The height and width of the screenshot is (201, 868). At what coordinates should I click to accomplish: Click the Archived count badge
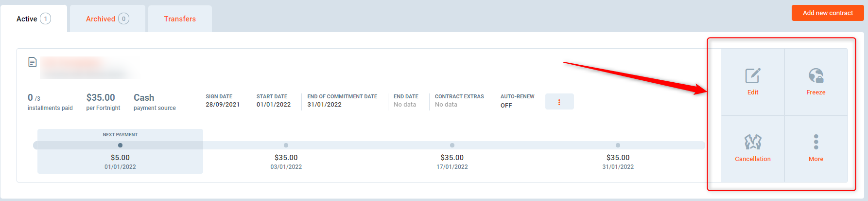tap(124, 19)
